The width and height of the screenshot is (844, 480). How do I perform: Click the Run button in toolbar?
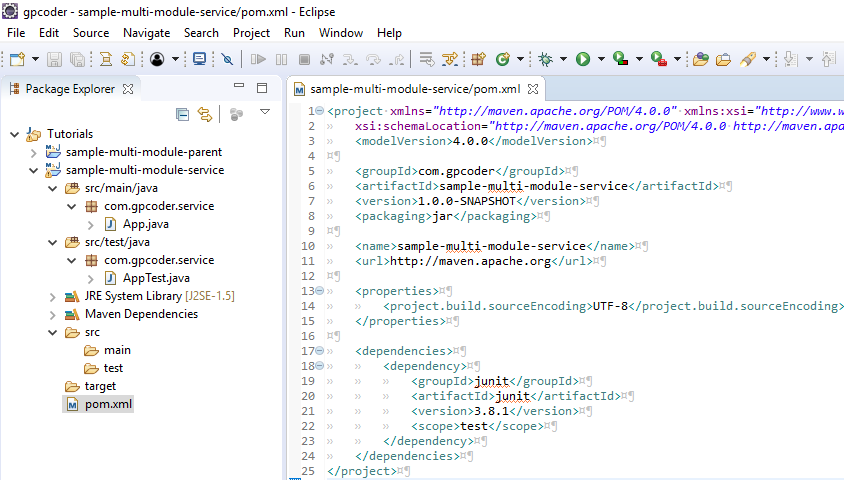pyautogui.click(x=583, y=59)
